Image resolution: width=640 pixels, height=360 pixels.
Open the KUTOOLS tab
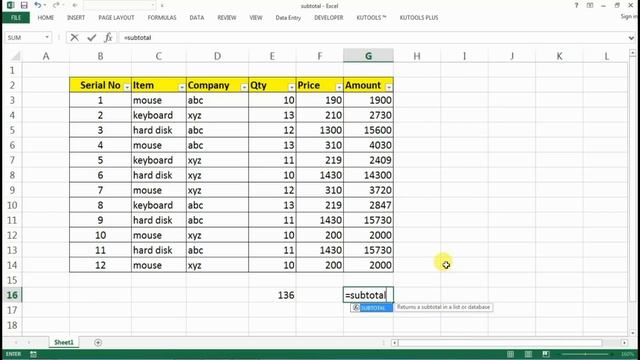click(371, 18)
